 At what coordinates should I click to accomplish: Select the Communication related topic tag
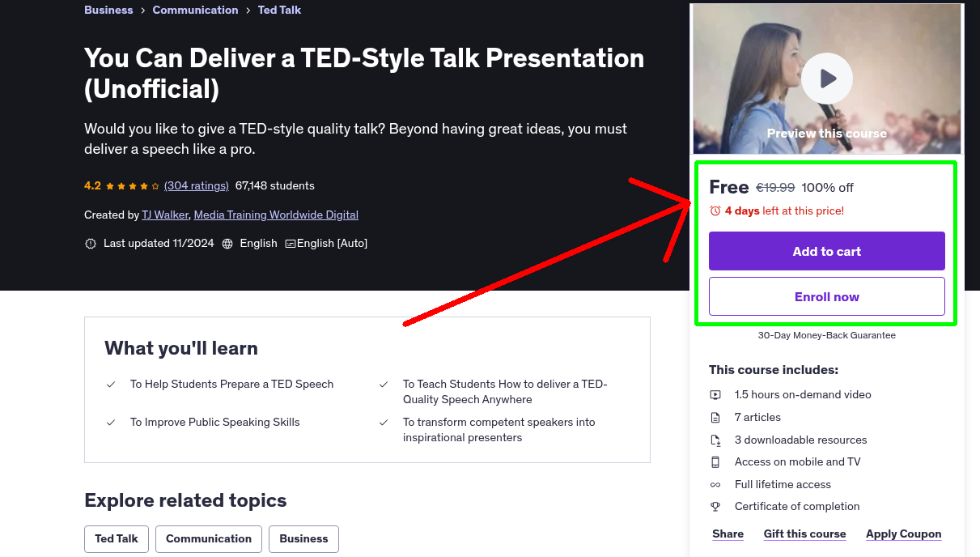click(x=209, y=538)
